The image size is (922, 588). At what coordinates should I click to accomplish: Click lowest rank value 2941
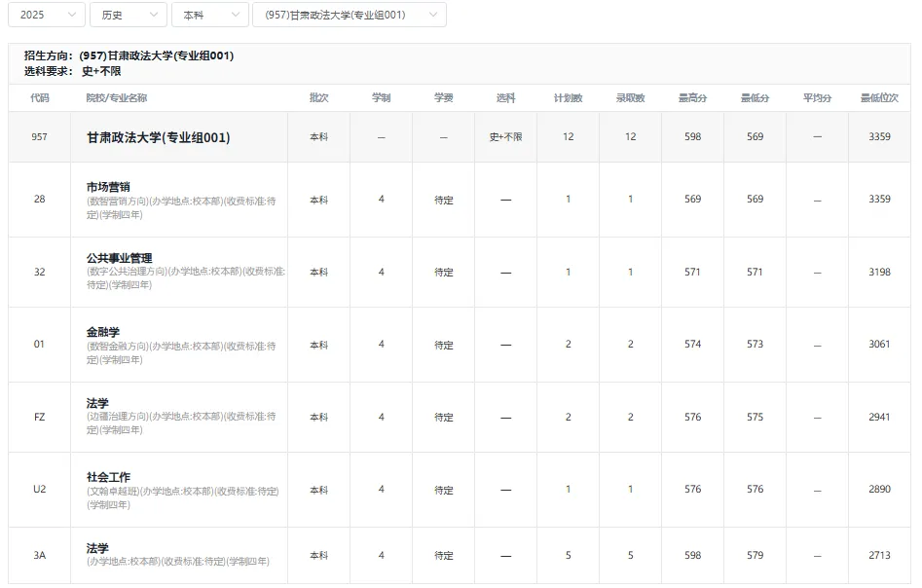[x=880, y=418]
